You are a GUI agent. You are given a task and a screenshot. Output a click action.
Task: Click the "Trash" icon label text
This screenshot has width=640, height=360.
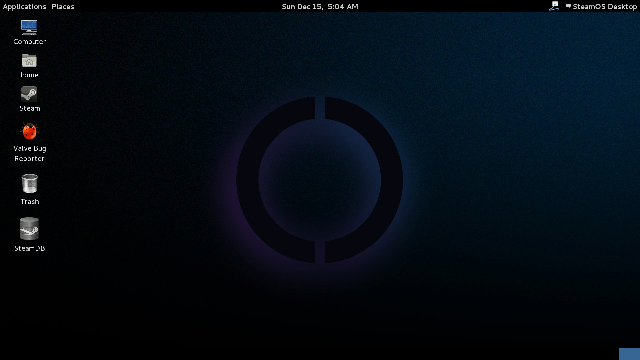coord(30,202)
